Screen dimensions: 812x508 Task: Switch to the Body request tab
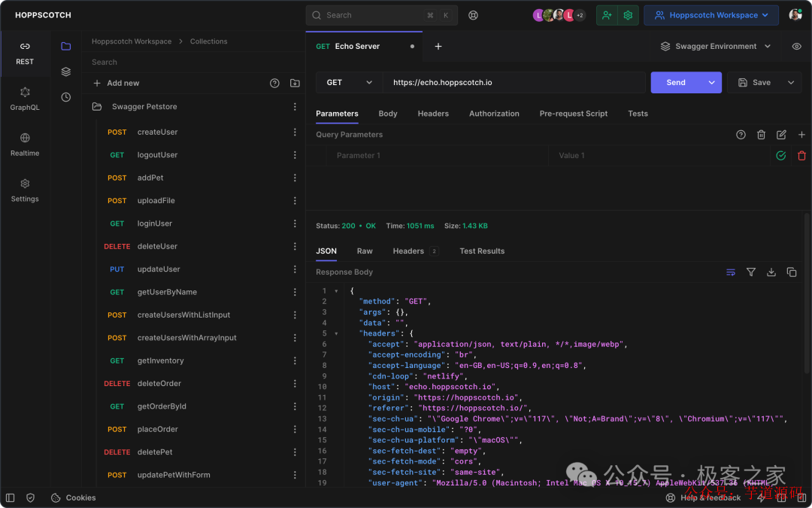(388, 114)
